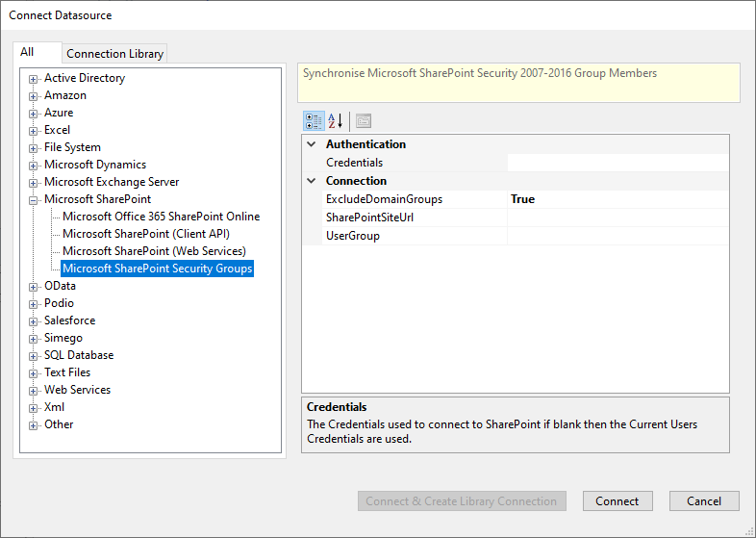Image resolution: width=756 pixels, height=538 pixels.
Task: Click the Credentials property name
Action: 354,163
